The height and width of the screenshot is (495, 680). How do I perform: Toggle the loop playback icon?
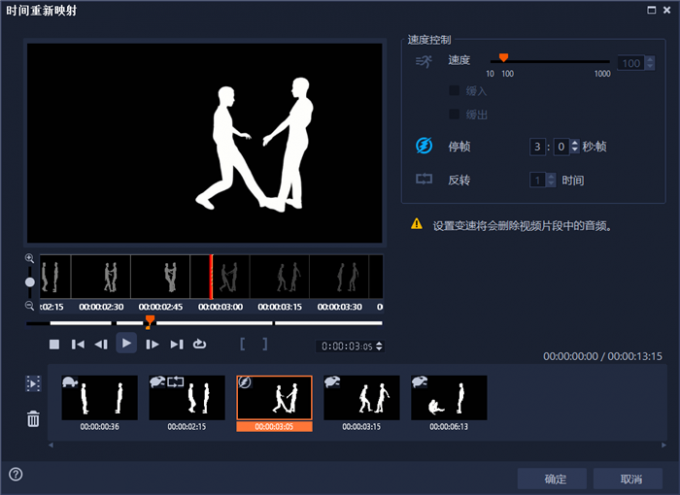(x=200, y=345)
